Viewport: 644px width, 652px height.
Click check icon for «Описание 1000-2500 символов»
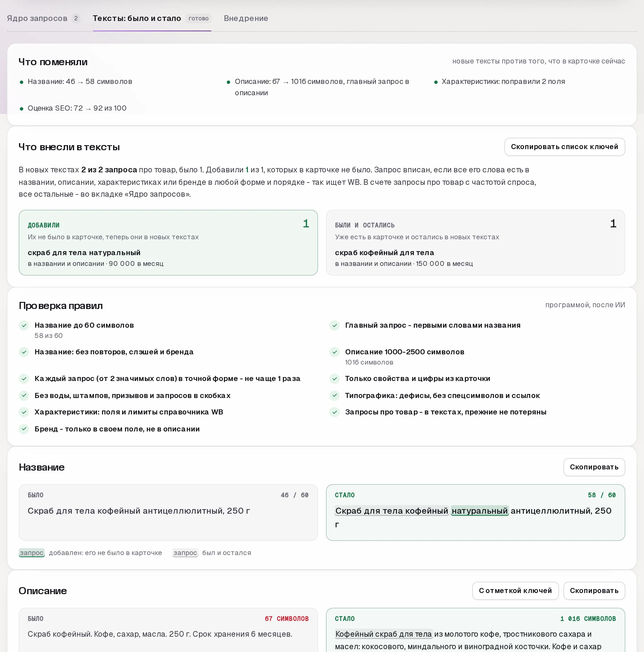coord(334,352)
